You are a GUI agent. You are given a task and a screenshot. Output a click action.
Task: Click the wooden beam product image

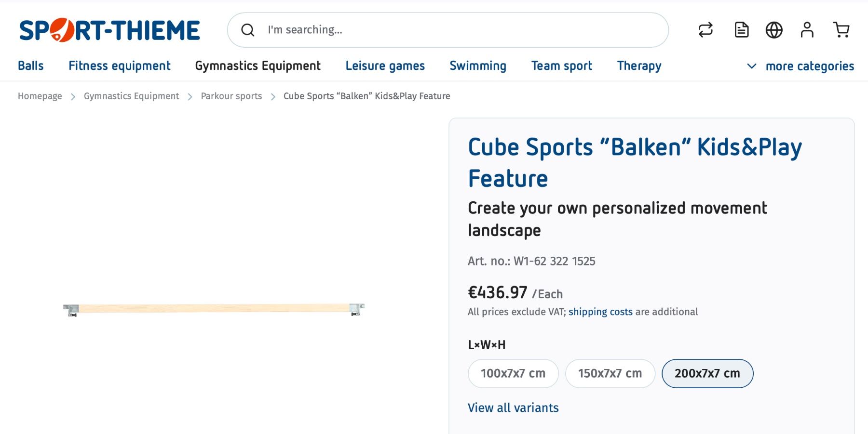pyautogui.click(x=214, y=309)
